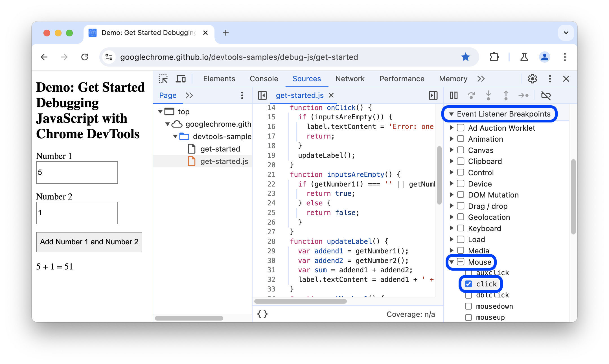The image size is (609, 364).
Task: Switch to the Network panel tab
Action: pyautogui.click(x=350, y=79)
